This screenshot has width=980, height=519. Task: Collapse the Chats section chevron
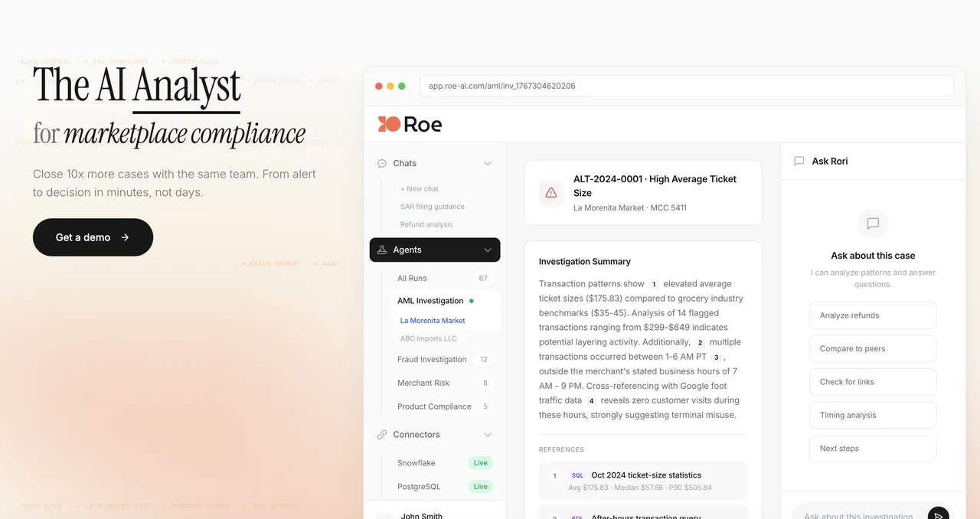488,163
